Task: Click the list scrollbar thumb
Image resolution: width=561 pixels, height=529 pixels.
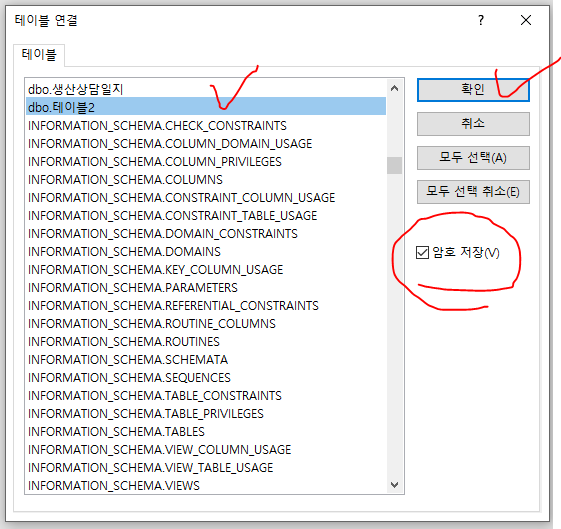Action: pyautogui.click(x=394, y=165)
